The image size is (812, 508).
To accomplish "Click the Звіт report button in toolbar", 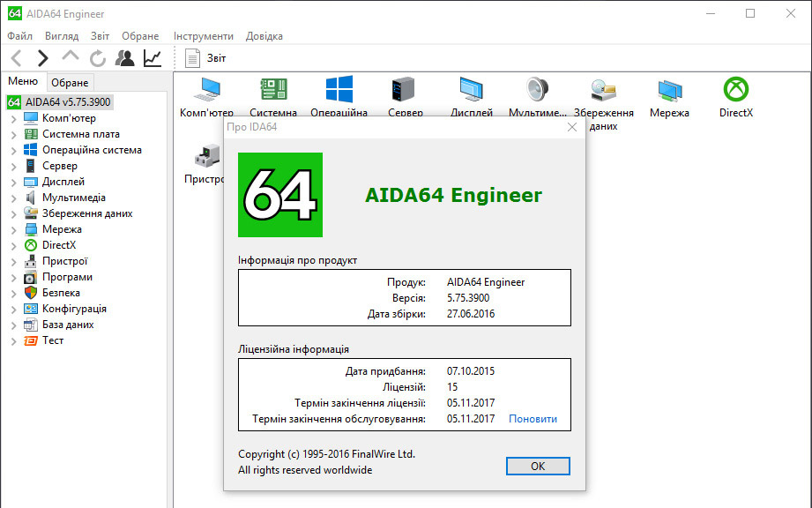I will tap(205, 58).
